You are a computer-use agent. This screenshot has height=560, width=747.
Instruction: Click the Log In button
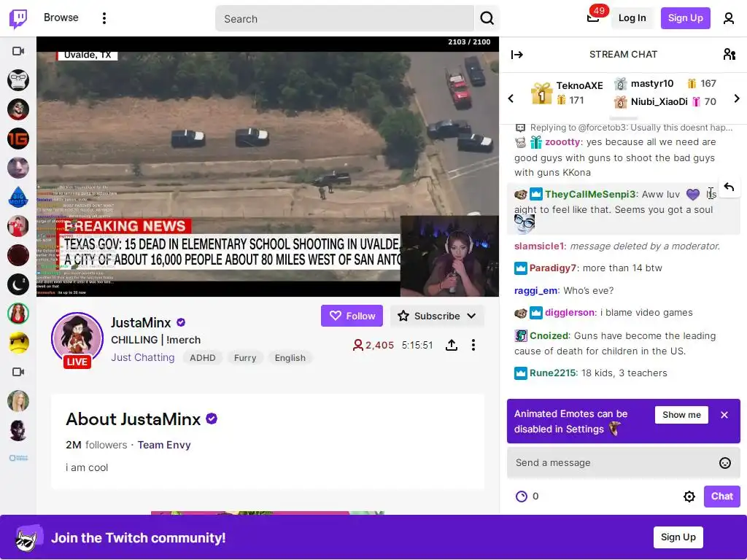[x=632, y=18]
